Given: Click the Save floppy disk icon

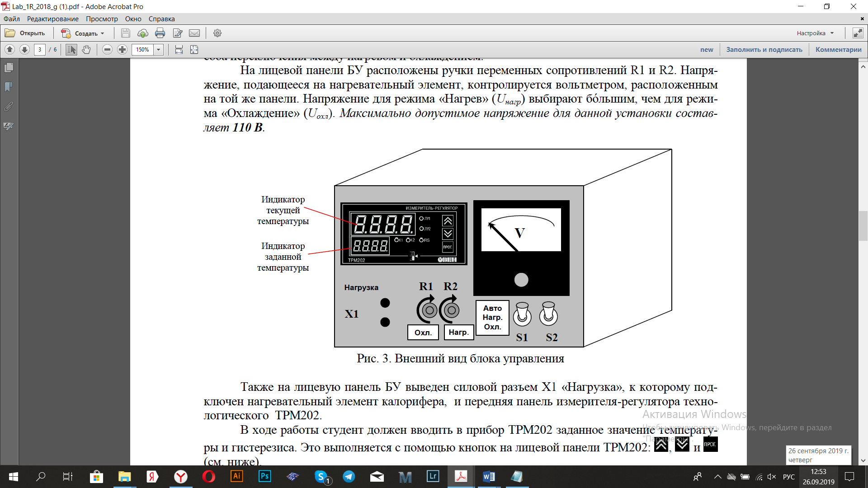Looking at the screenshot, I should (x=126, y=33).
